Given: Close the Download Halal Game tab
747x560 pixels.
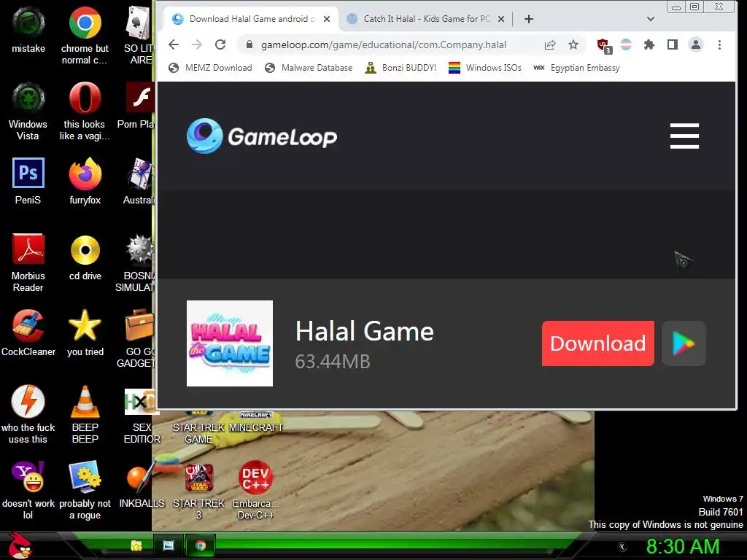Looking at the screenshot, I should (x=327, y=19).
